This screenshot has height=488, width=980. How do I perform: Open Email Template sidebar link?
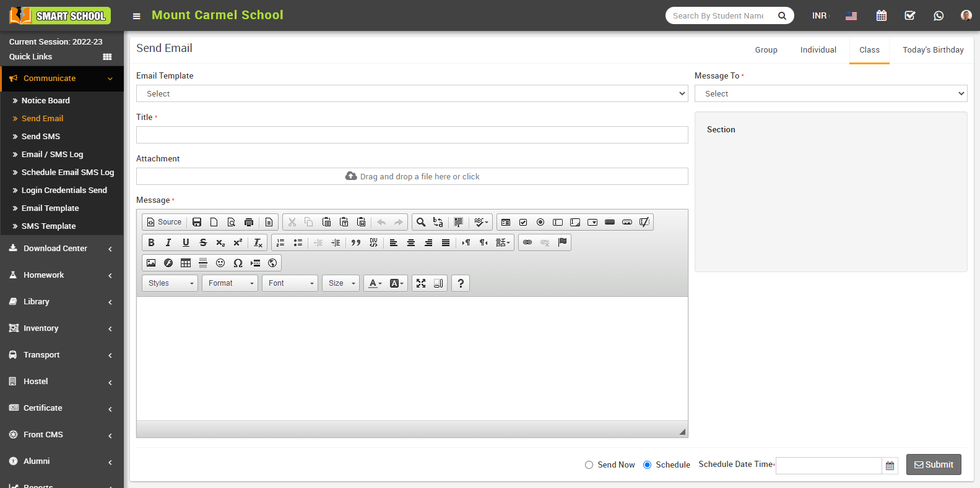(x=50, y=208)
